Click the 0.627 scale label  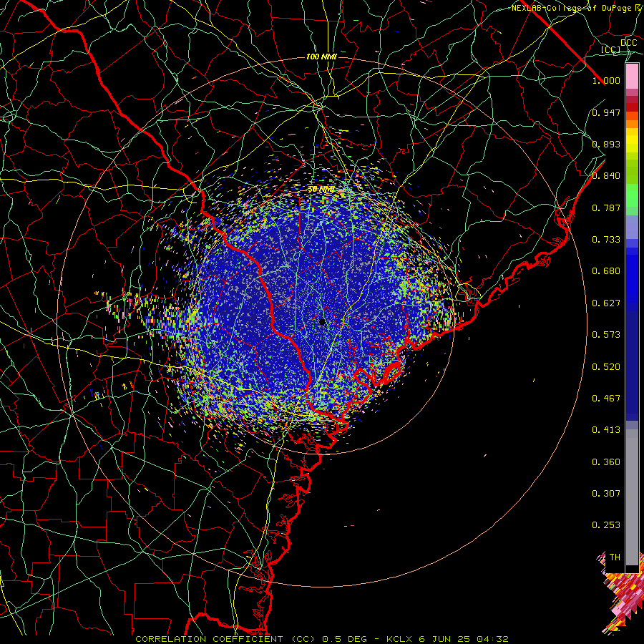coord(606,303)
